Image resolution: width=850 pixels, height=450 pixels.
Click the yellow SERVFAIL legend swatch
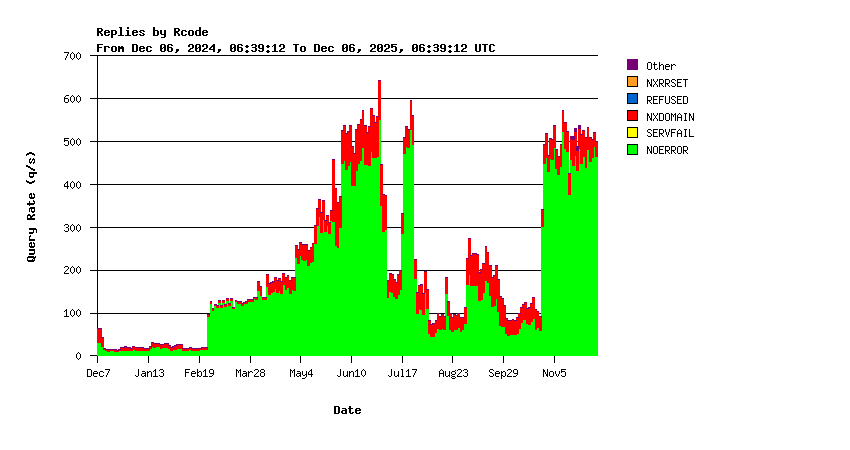[x=632, y=133]
